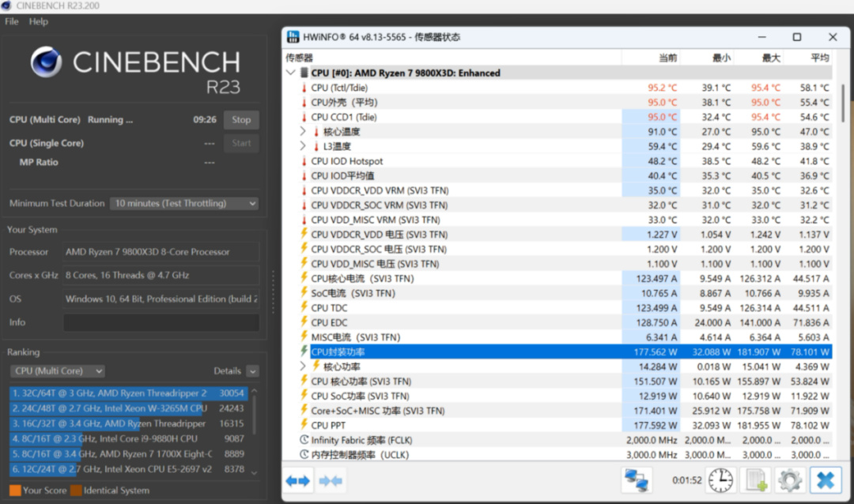The image size is (854, 504).
Task: Click clock icon of 内存控制器频率 (UCLK) row
Action: [304, 454]
